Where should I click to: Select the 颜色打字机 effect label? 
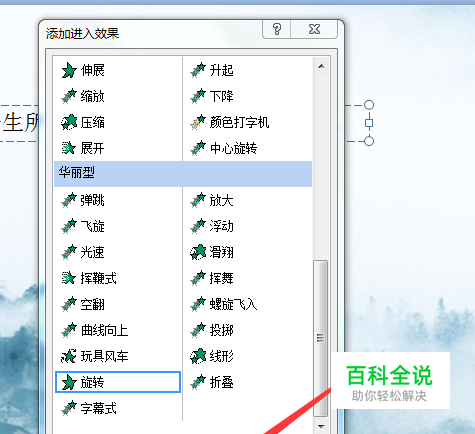(239, 122)
